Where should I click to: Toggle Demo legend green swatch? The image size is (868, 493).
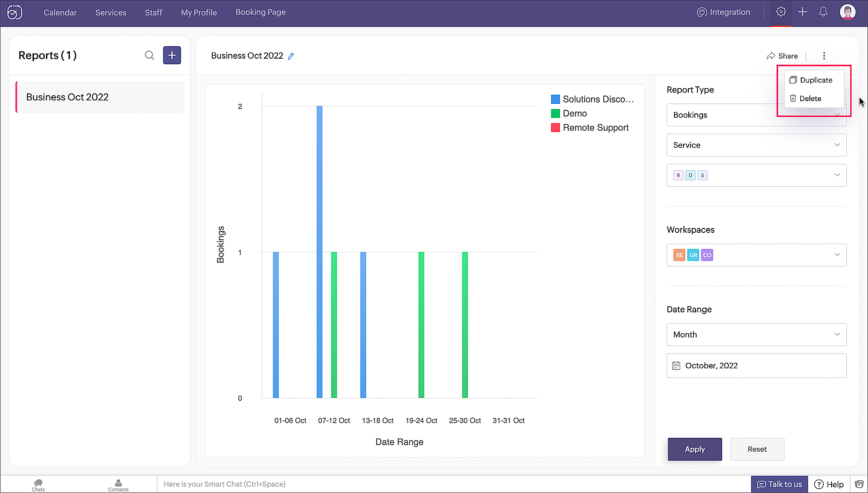(x=556, y=114)
